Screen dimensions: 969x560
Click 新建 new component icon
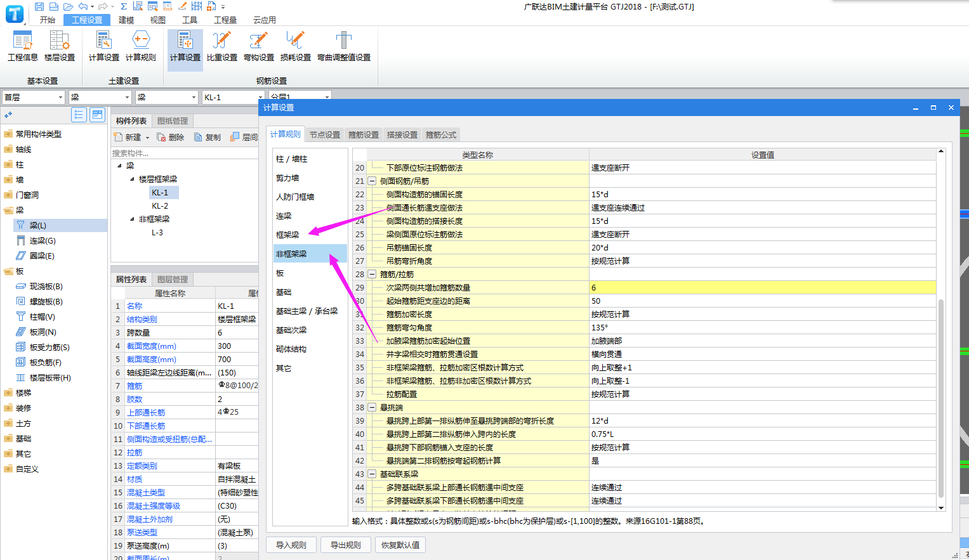[128, 137]
